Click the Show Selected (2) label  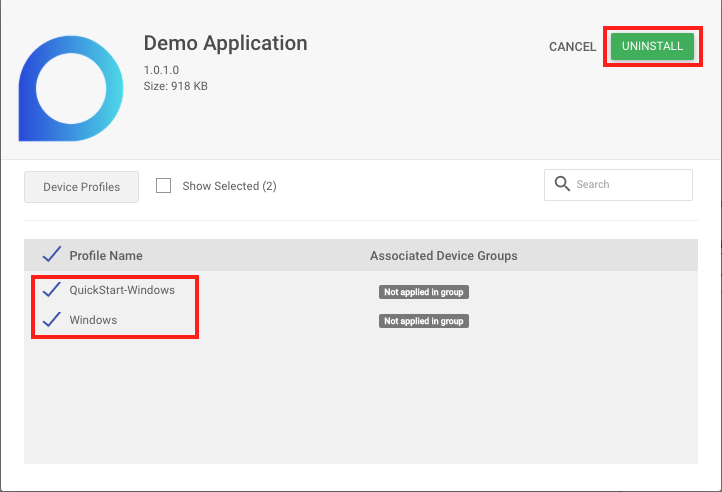(x=229, y=186)
